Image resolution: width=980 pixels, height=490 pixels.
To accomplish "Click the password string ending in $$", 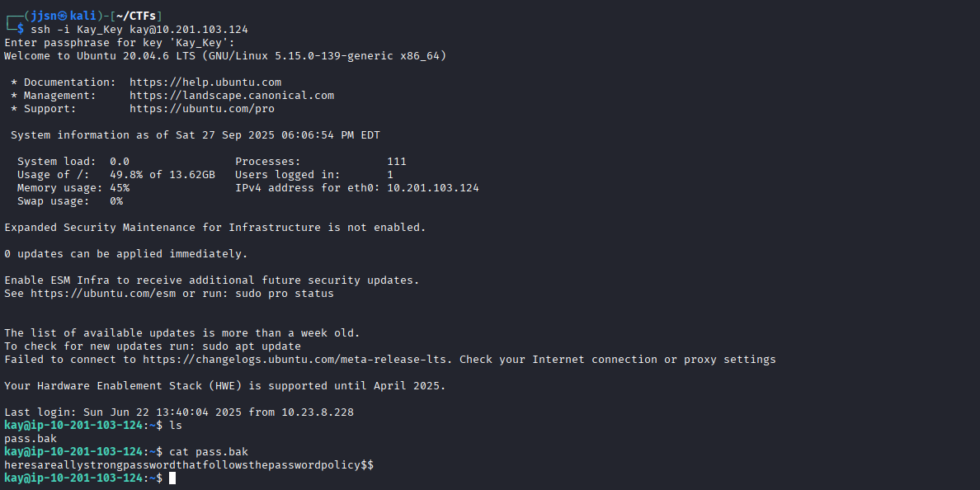I will point(189,465).
